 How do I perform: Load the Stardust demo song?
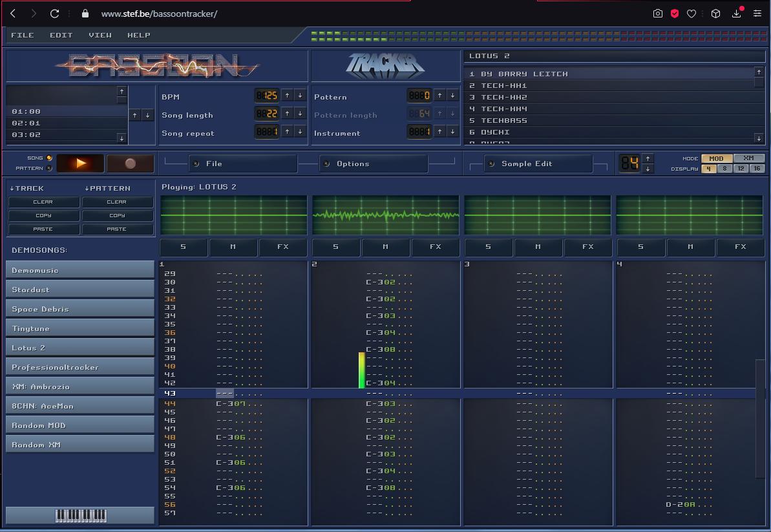coord(80,290)
